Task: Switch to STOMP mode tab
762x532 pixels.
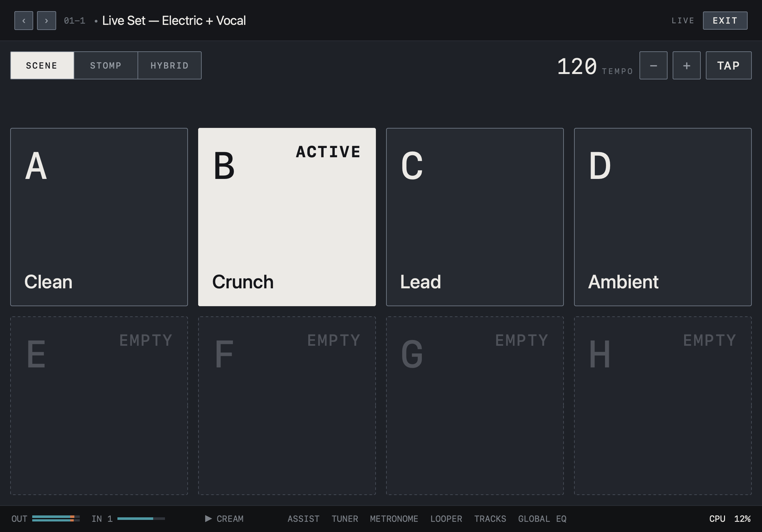Action: coord(106,65)
